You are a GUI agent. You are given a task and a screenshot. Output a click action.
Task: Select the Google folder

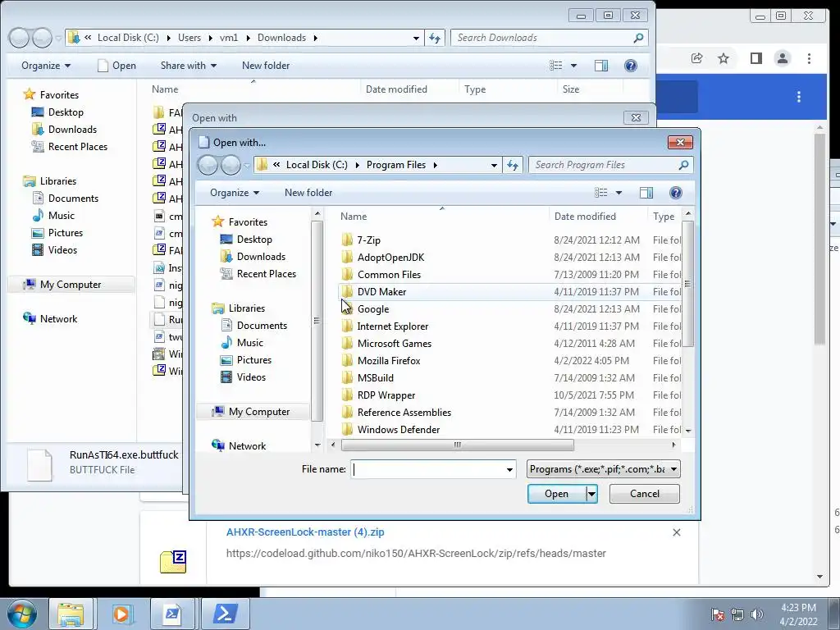pyautogui.click(x=373, y=309)
